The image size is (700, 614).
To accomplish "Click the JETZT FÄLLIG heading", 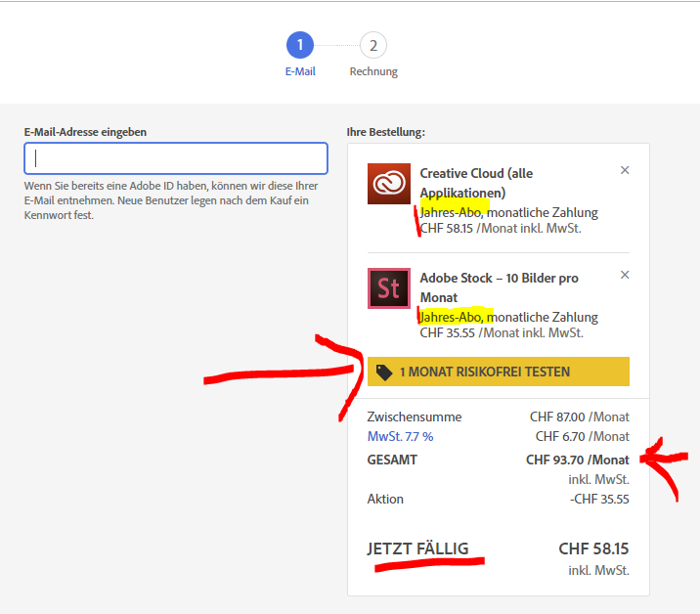I will coord(417,548).
